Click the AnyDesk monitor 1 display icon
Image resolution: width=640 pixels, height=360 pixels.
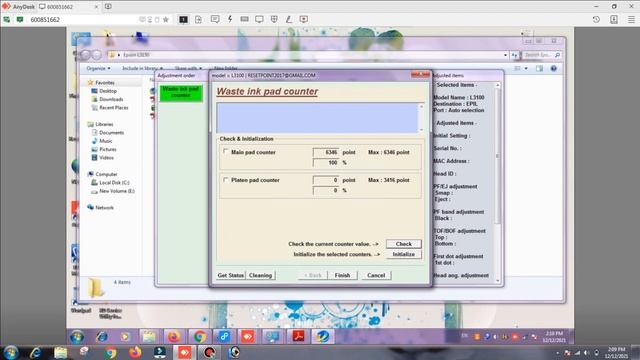183,19
